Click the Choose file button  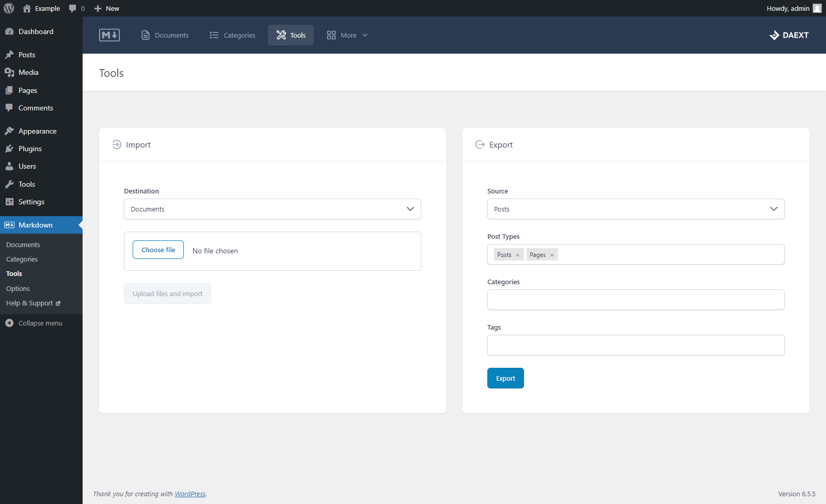[158, 250]
